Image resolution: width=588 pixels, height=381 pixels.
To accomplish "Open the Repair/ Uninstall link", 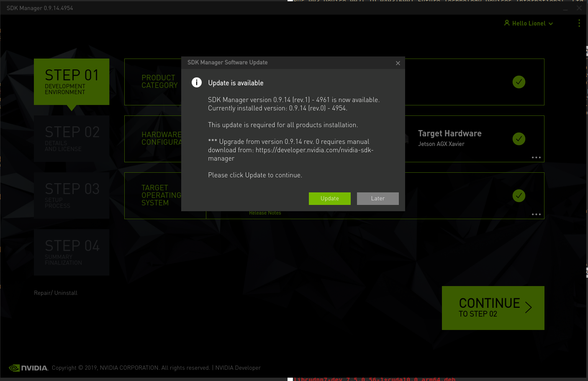I will [x=56, y=293].
